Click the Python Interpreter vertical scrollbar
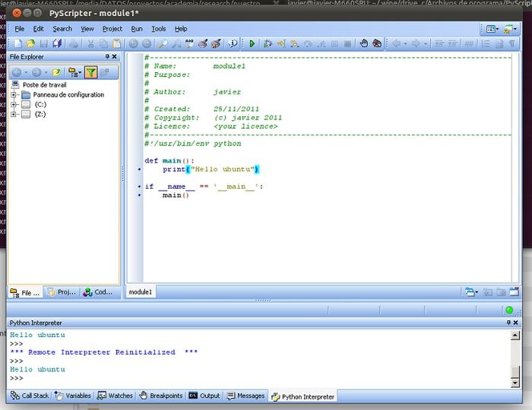Viewport: 532px width, 410px height. (x=516, y=358)
